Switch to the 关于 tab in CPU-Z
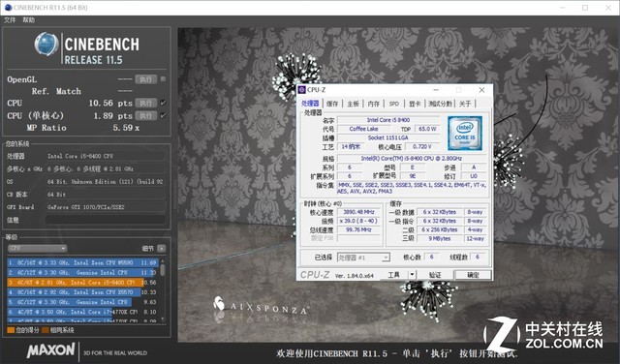620x364 pixels. point(465,104)
